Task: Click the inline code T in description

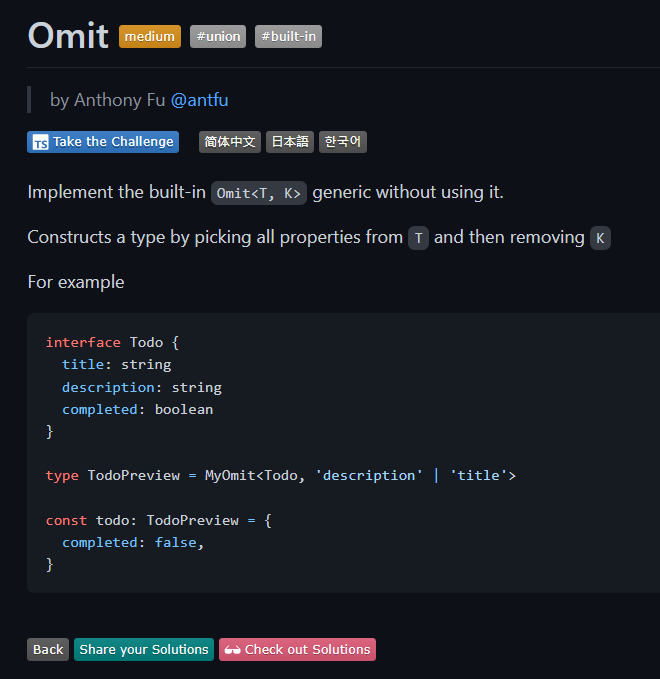Action: tap(418, 238)
